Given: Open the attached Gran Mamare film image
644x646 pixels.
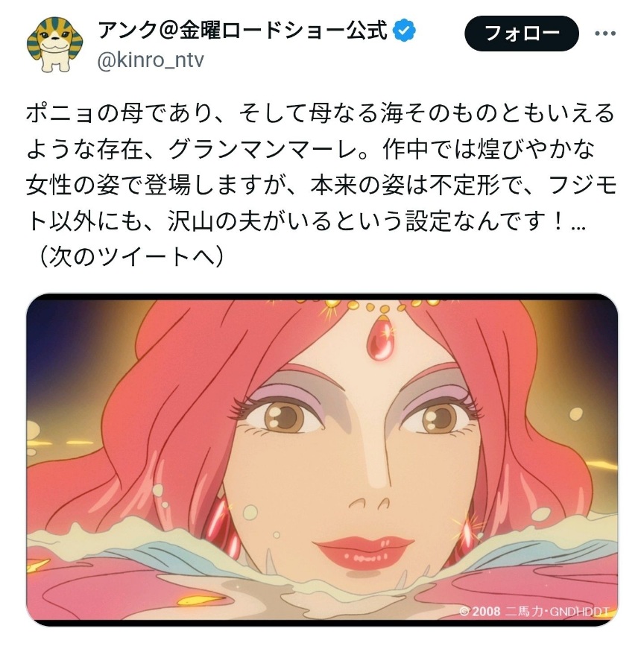Looking at the screenshot, I should pyautogui.click(x=322, y=460).
